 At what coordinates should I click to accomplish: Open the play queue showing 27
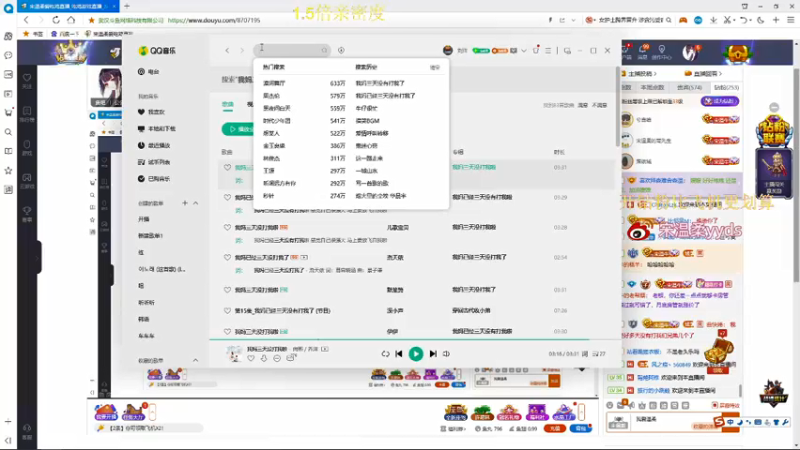(x=599, y=354)
